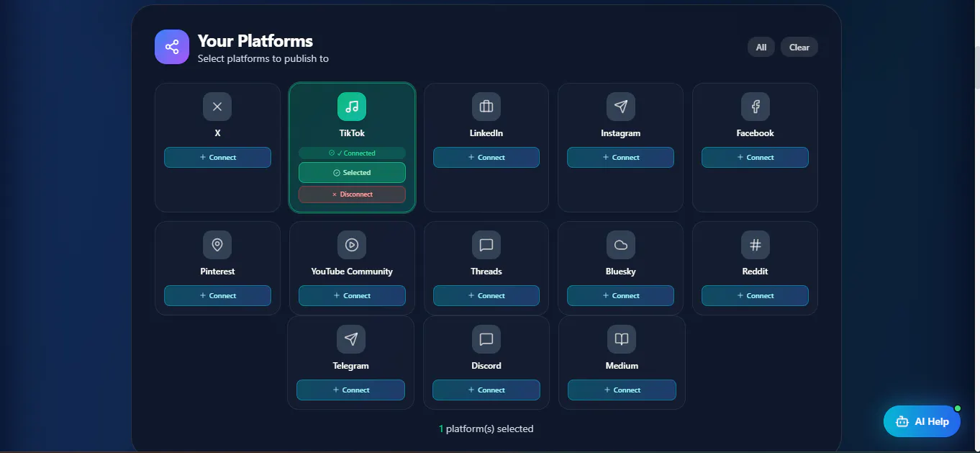Click the TikTok music note icon
This screenshot has height=453, width=980.
tap(352, 107)
